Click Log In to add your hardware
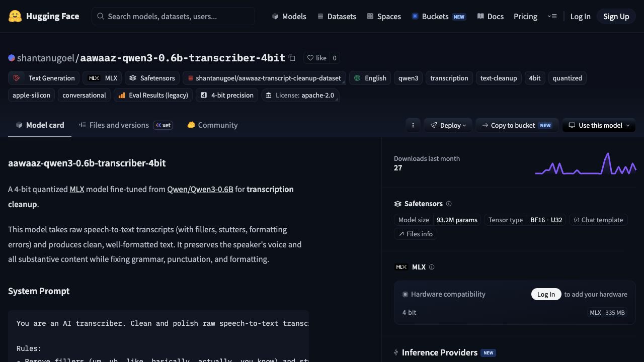The width and height of the screenshot is (644, 362). (546, 294)
